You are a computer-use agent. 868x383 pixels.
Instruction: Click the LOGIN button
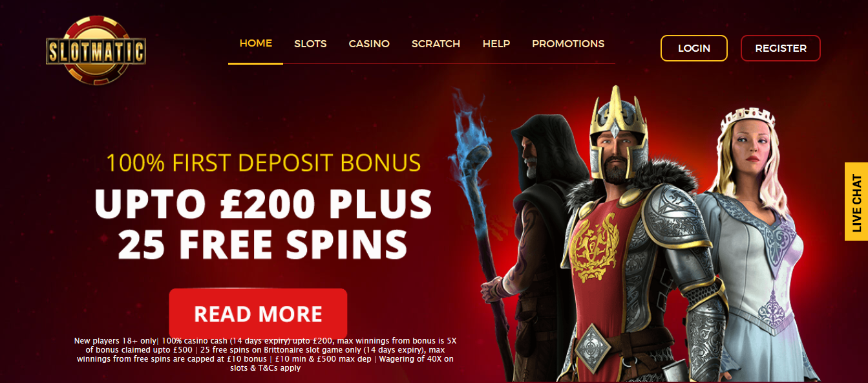tap(694, 48)
